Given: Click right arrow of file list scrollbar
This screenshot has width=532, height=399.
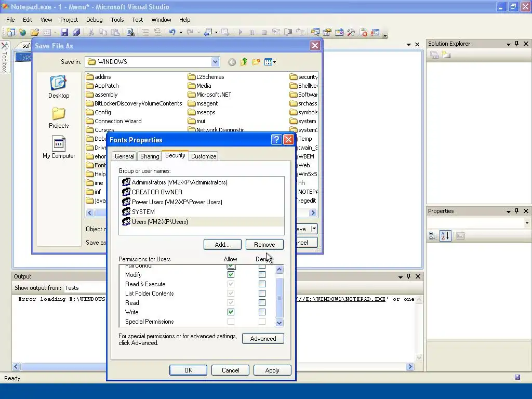Looking at the screenshot, I should [313, 212].
